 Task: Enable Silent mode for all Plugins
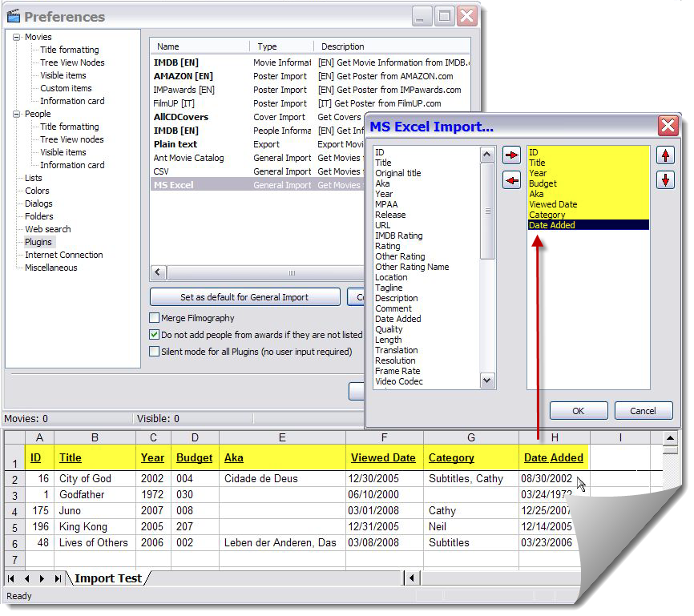click(x=154, y=352)
